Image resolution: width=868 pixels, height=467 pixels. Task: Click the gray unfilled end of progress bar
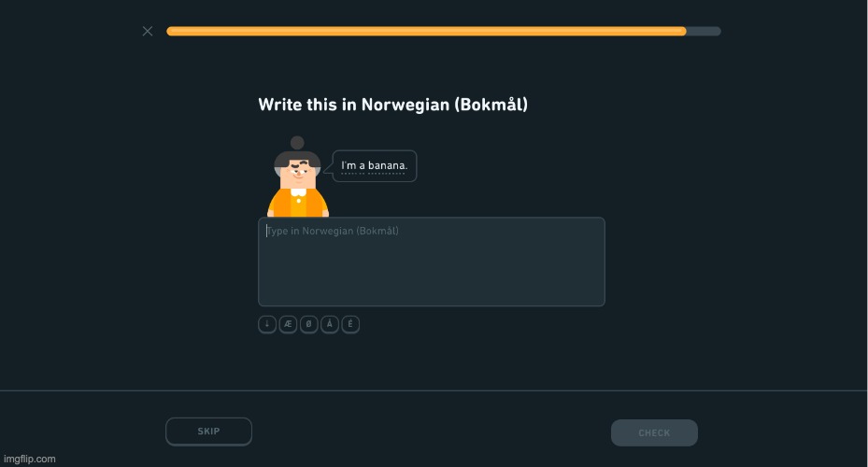pos(704,31)
